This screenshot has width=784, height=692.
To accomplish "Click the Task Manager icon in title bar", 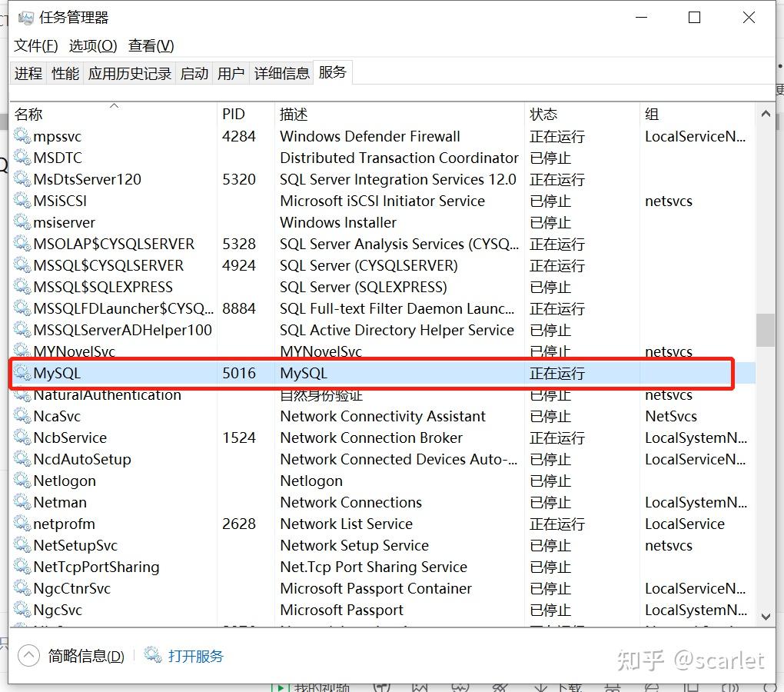I will pos(26,17).
